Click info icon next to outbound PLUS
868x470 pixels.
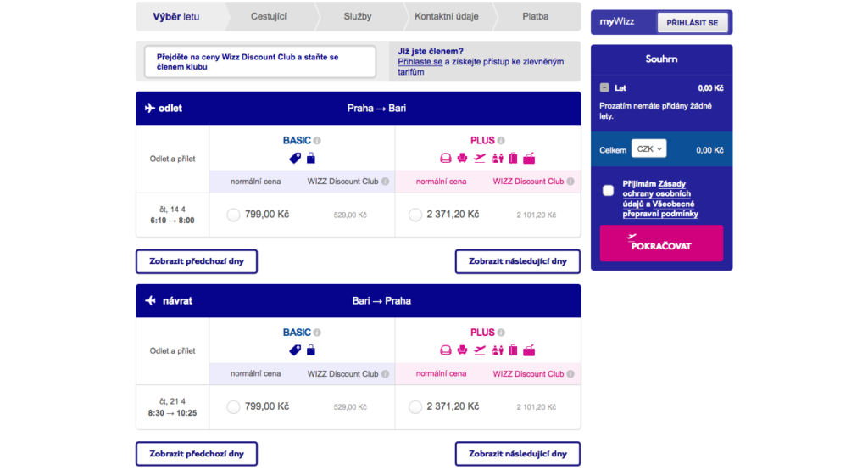501,141
